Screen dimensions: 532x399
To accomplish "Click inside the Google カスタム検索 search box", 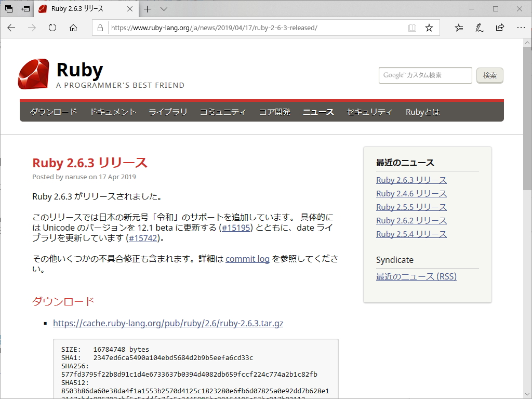I will [x=425, y=75].
